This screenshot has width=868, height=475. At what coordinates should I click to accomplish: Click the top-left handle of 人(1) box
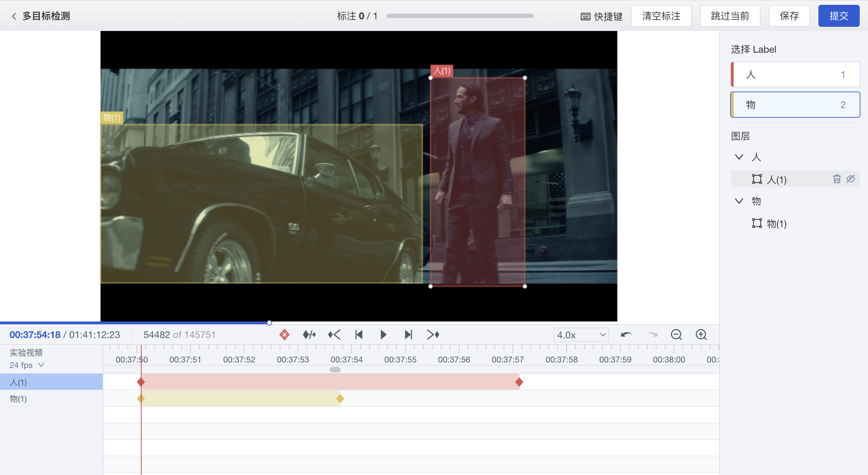[x=431, y=78]
